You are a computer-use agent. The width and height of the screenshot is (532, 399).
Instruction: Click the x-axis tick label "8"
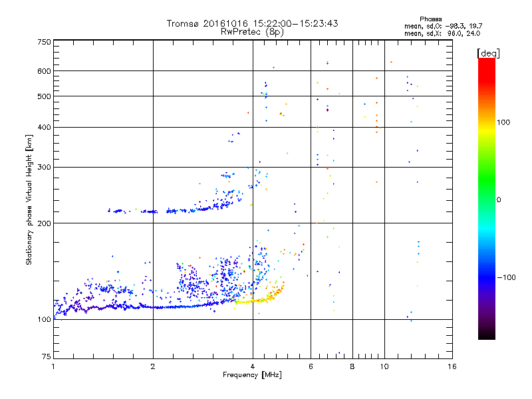pos(352,366)
